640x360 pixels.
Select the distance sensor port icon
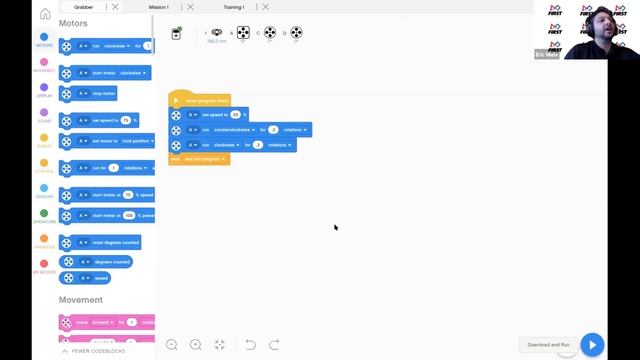point(217,32)
